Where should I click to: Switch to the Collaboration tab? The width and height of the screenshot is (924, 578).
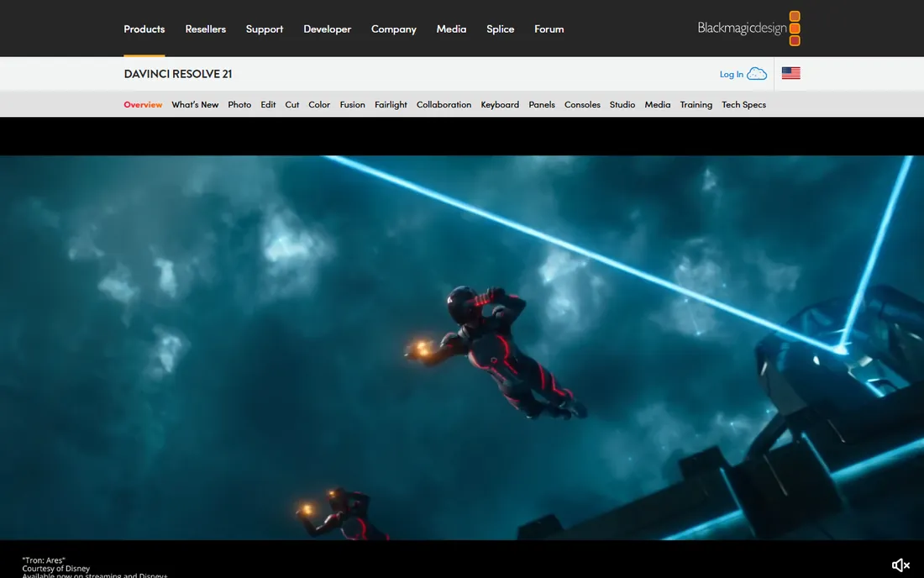click(x=444, y=104)
